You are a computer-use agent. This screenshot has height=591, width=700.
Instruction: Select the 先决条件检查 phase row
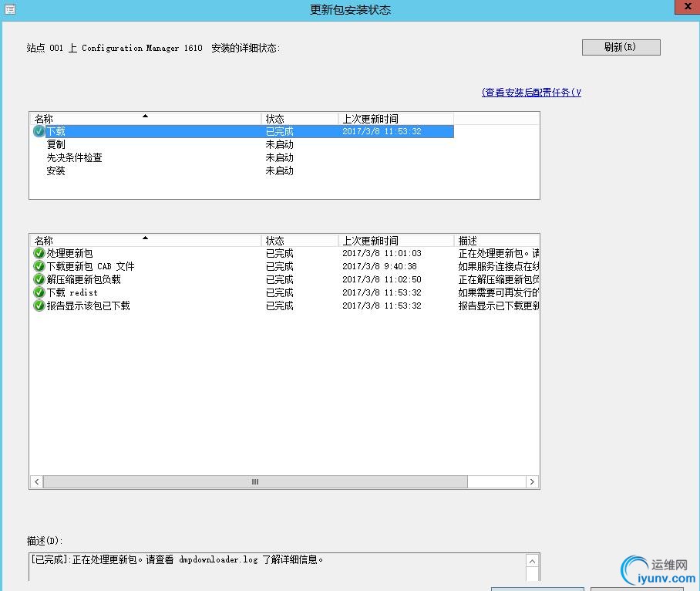244,157
